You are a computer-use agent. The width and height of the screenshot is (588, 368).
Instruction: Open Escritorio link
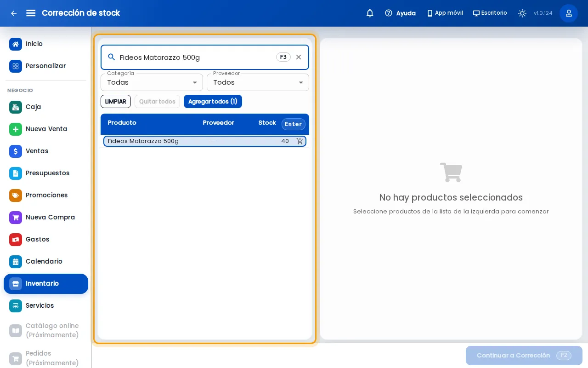pyautogui.click(x=490, y=13)
